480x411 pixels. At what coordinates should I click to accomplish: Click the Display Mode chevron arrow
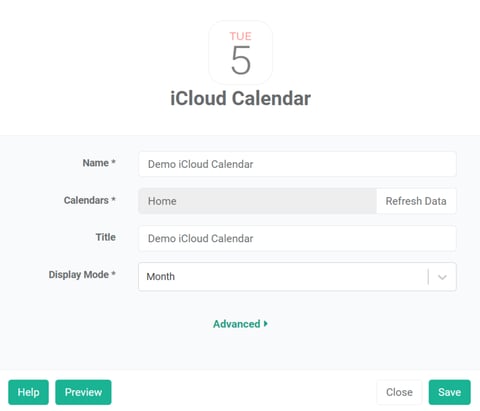pyautogui.click(x=442, y=277)
